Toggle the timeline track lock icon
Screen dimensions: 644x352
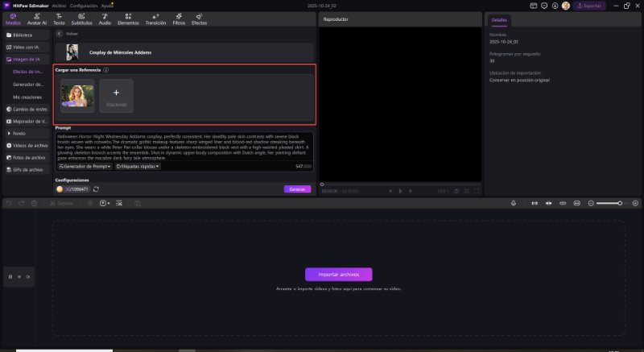click(11, 276)
